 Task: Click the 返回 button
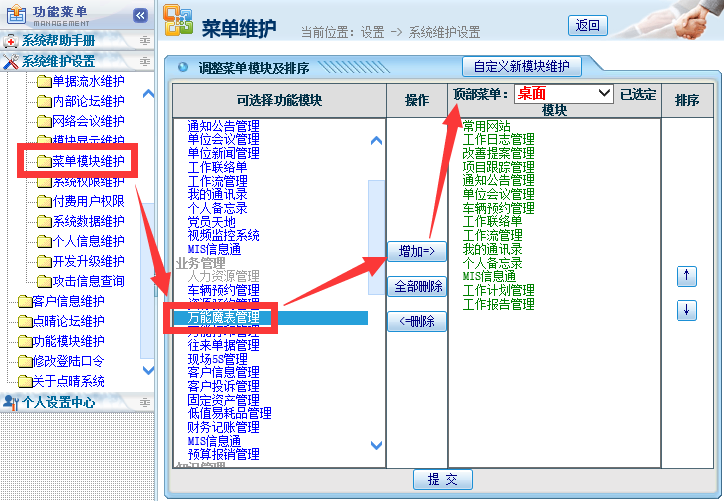click(588, 26)
